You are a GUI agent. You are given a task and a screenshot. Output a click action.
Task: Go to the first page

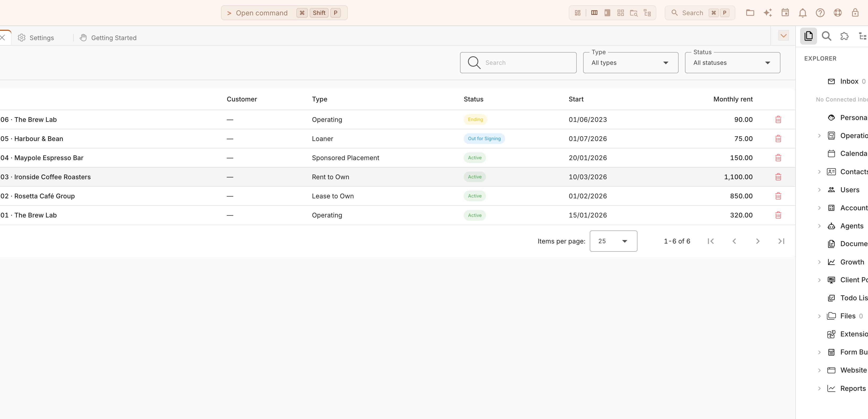(711, 241)
